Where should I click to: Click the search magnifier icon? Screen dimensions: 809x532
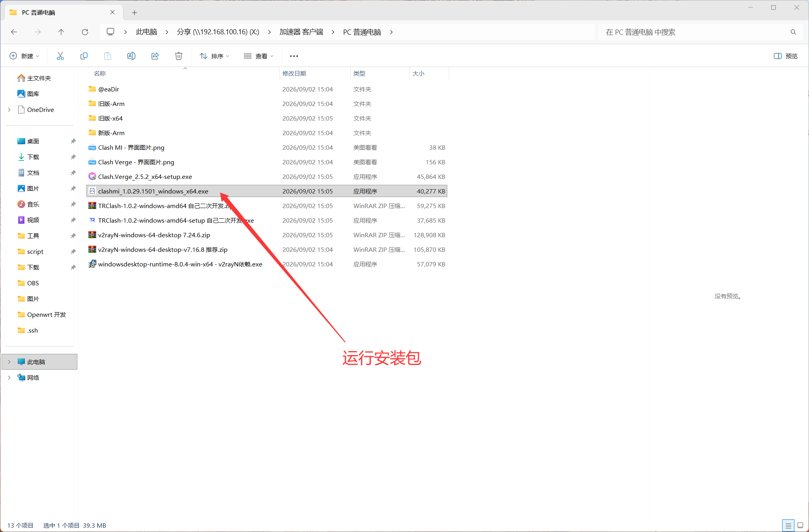click(793, 32)
